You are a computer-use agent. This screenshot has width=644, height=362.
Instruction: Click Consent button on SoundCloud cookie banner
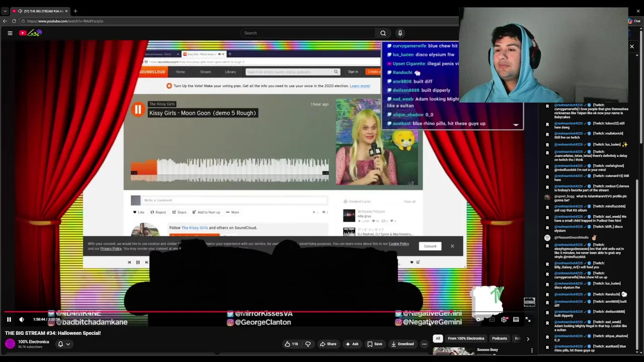click(430, 246)
